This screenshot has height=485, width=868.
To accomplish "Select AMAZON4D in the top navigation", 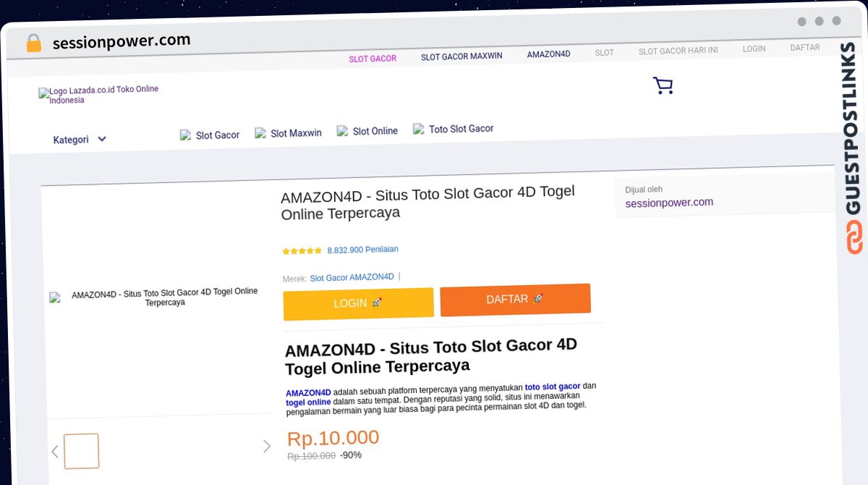I will (548, 54).
